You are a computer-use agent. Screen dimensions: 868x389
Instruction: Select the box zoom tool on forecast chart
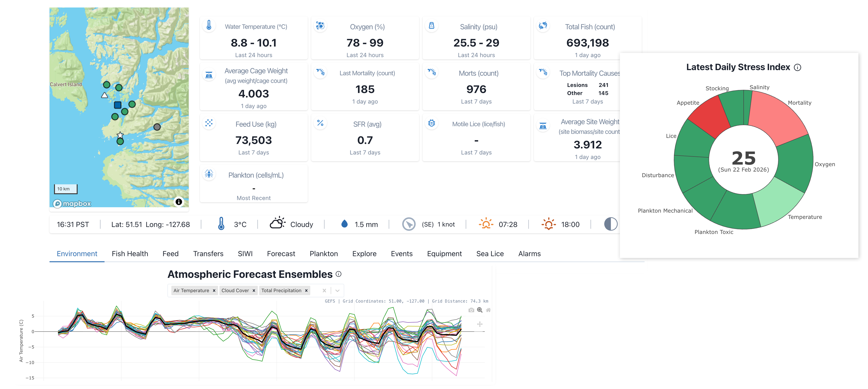point(479,310)
